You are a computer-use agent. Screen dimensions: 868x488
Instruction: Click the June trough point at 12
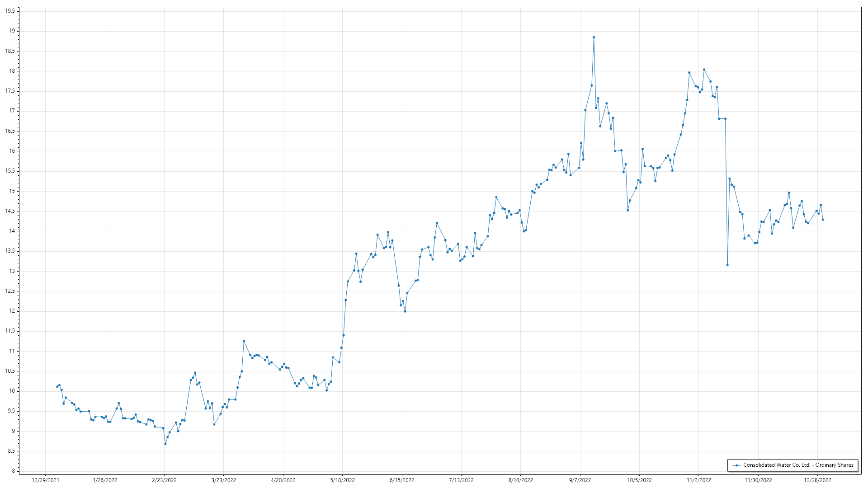point(405,311)
